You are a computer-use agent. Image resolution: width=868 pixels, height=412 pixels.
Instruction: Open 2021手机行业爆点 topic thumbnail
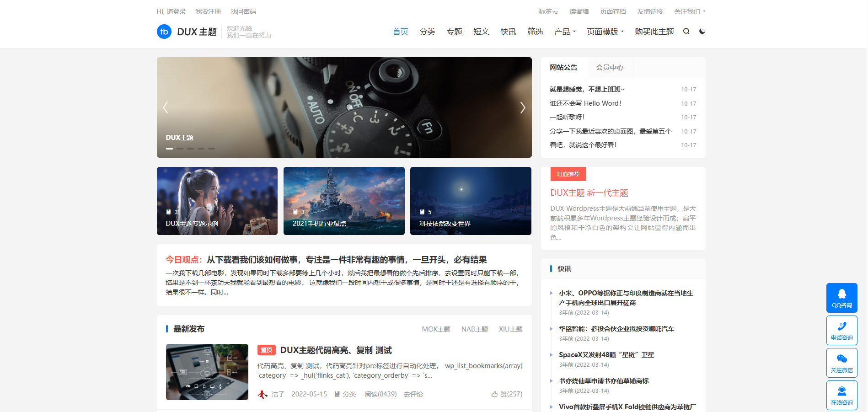[x=344, y=201]
